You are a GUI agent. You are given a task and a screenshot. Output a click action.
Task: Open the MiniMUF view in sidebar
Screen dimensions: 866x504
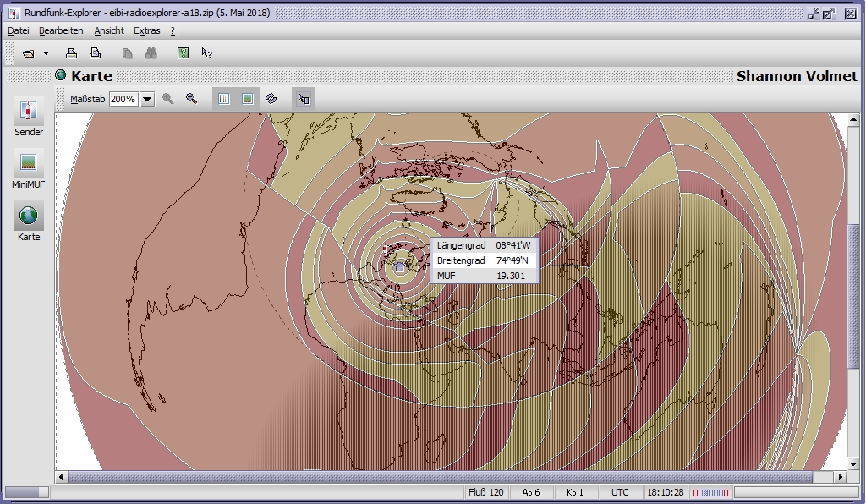[x=29, y=167]
